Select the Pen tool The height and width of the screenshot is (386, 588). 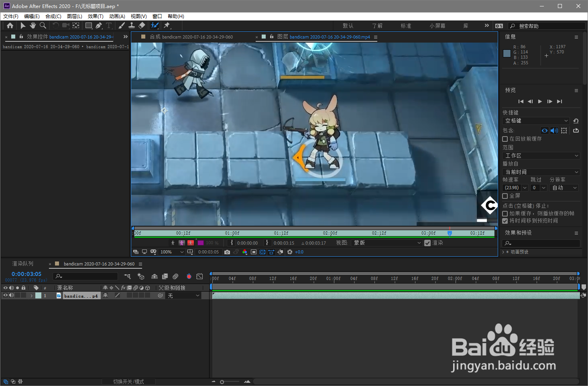99,26
